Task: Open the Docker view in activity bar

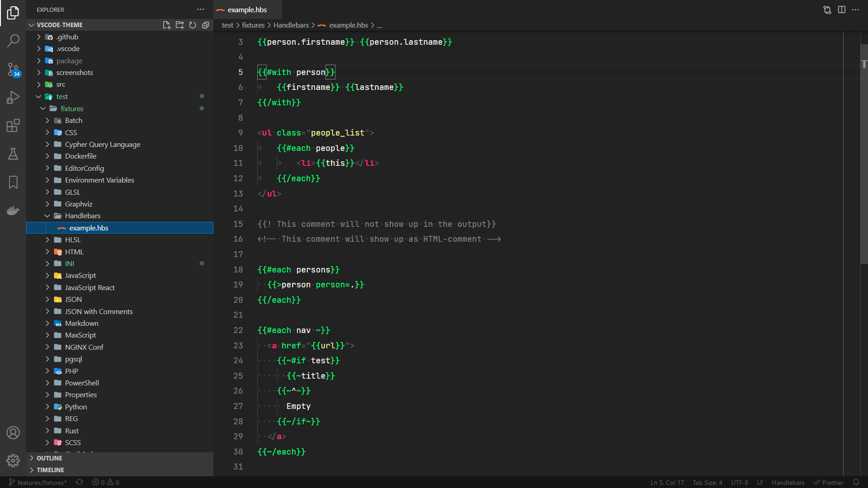Action: click(13, 211)
